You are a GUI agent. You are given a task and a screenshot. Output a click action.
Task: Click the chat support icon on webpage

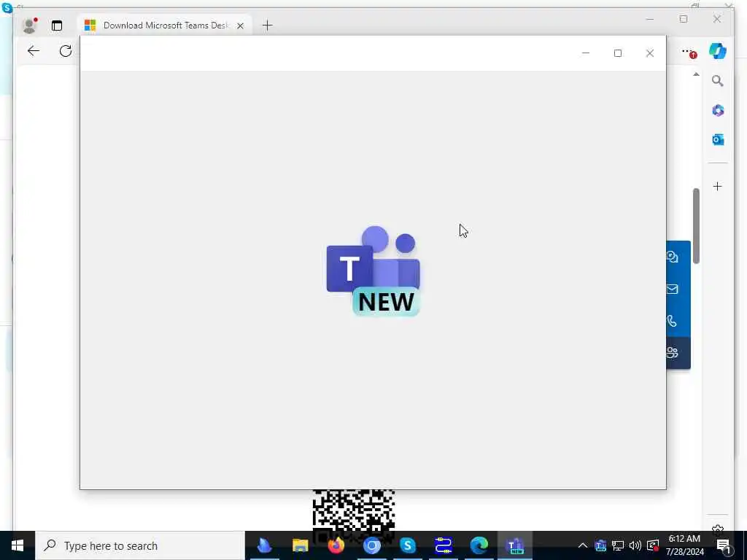672,257
